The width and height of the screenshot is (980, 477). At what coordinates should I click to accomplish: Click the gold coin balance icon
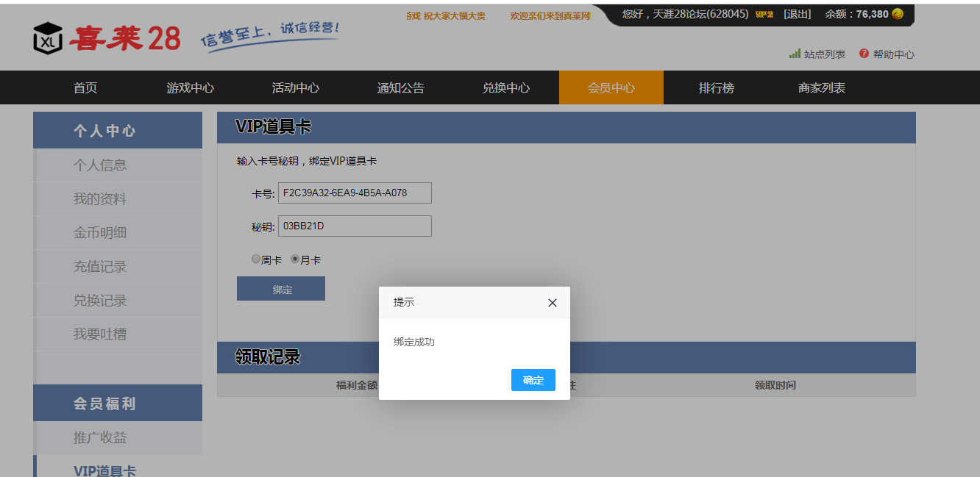(x=898, y=14)
